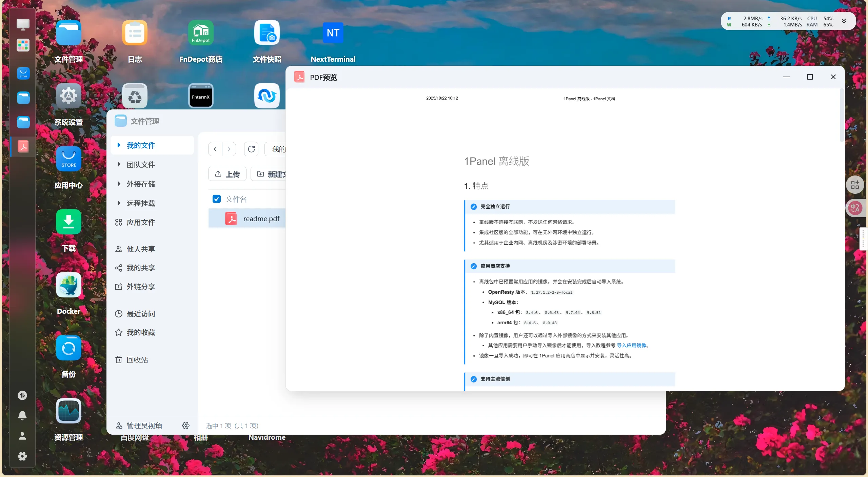This screenshot has width=868, height=477.
Task: Expand the 远程挂载 tree arrow
Action: (x=119, y=203)
